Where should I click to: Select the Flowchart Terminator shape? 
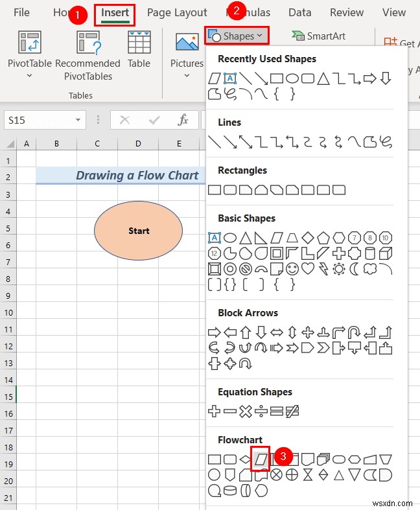[x=339, y=459]
